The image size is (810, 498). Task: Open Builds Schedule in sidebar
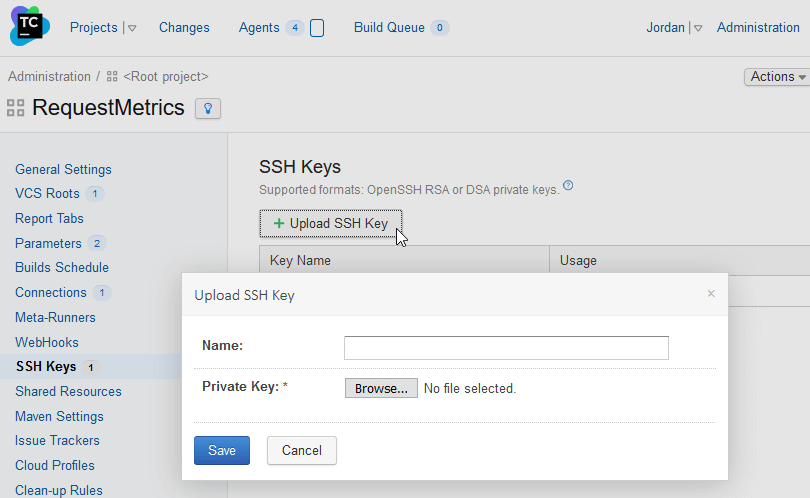tap(61, 268)
